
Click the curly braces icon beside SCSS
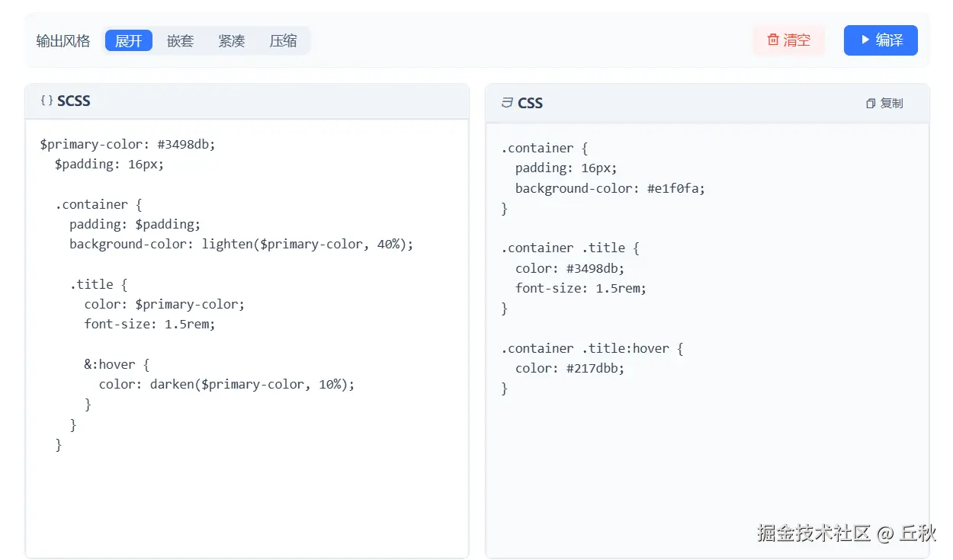tap(47, 101)
